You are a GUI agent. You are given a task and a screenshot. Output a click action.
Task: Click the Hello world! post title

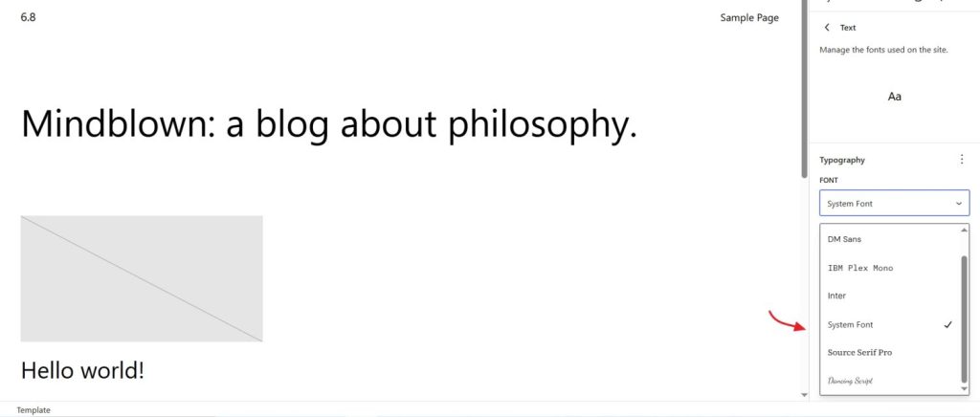point(82,370)
